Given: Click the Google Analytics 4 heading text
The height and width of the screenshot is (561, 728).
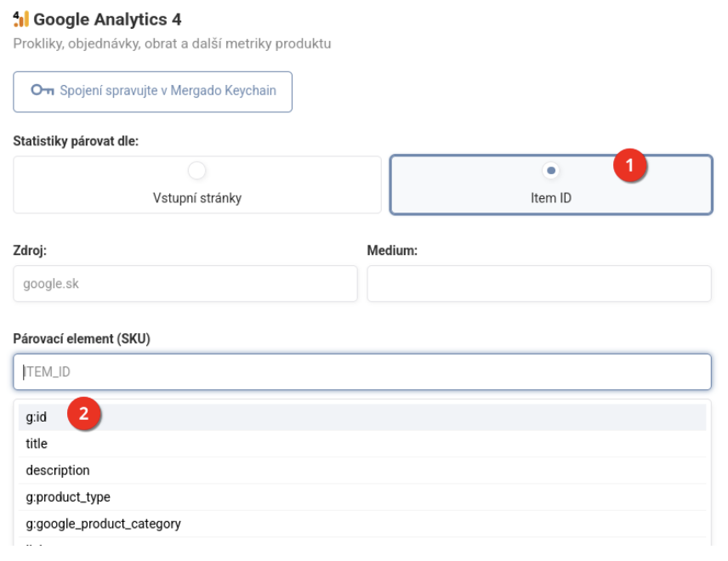Looking at the screenshot, I should click(107, 19).
